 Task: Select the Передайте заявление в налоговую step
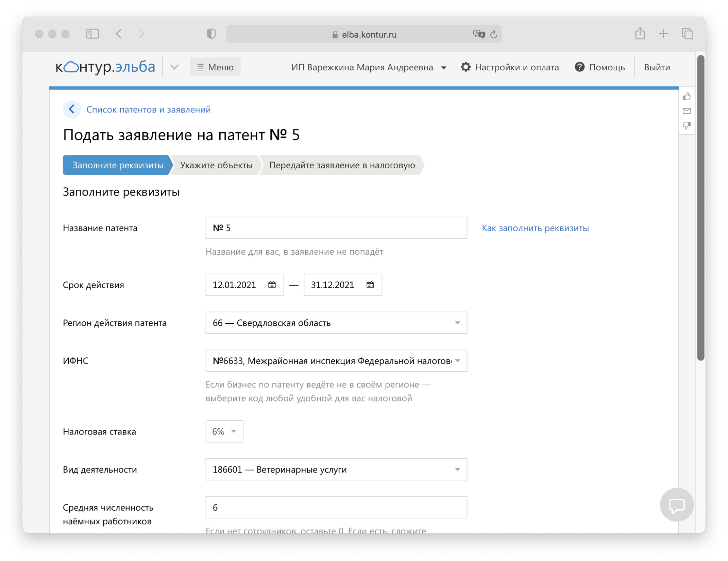(342, 165)
